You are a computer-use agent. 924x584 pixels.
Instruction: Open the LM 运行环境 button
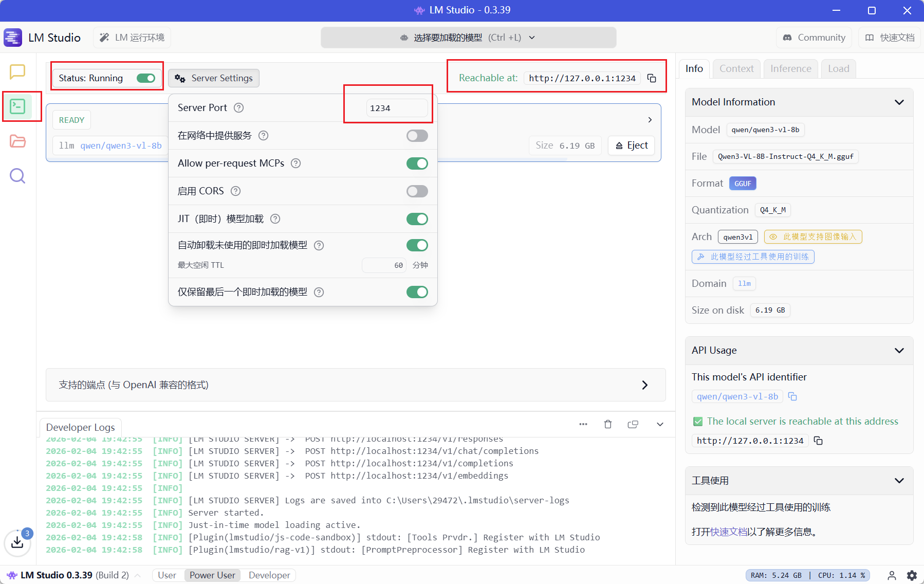(132, 38)
